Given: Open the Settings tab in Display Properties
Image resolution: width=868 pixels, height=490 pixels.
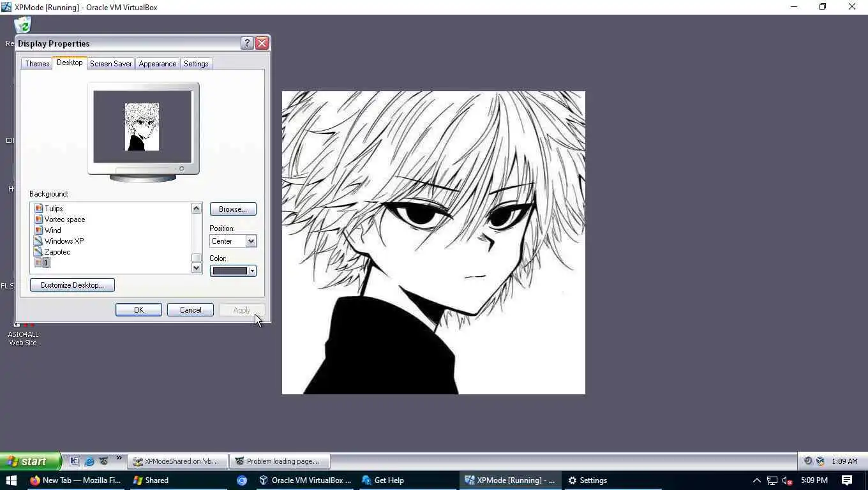Looking at the screenshot, I should click(196, 64).
